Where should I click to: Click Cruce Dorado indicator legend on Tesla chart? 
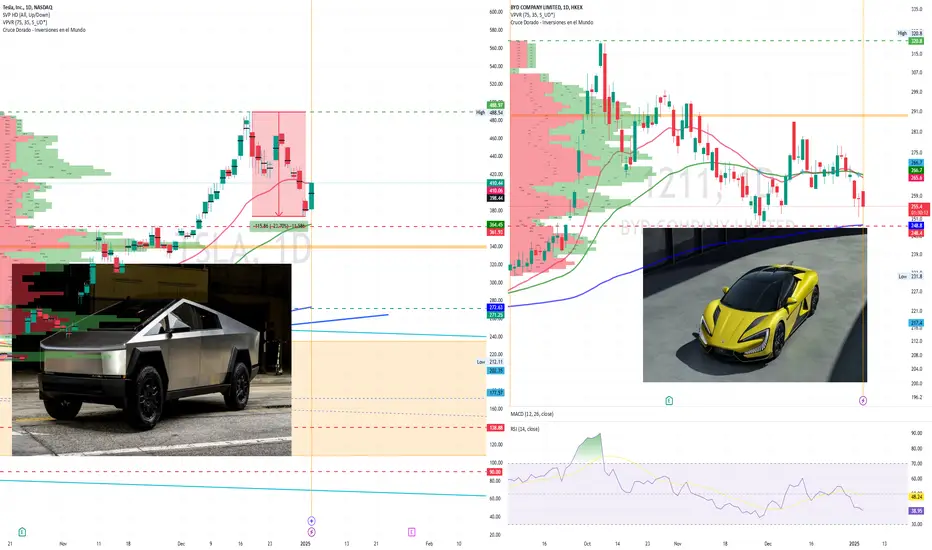click(44, 30)
